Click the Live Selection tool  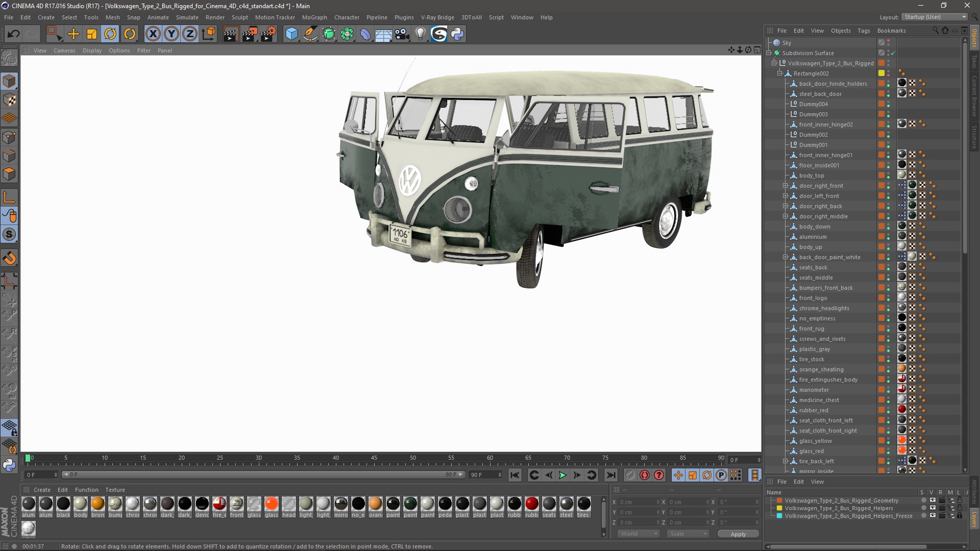54,34
